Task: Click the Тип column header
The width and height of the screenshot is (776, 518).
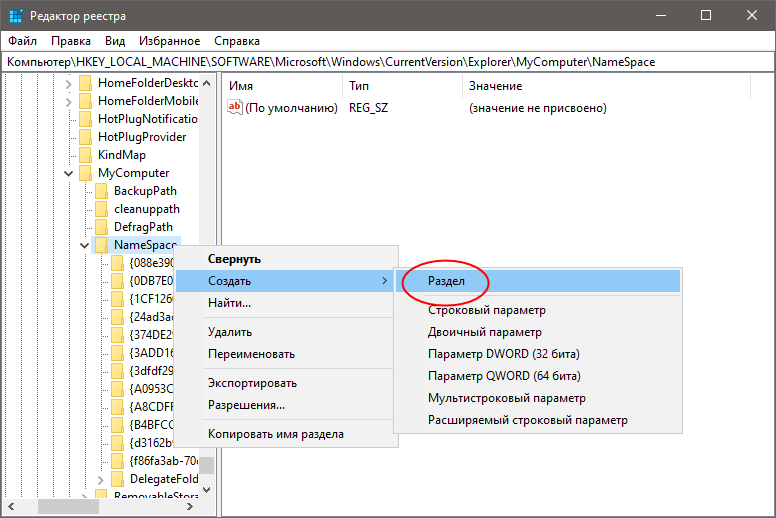Action: coord(402,86)
